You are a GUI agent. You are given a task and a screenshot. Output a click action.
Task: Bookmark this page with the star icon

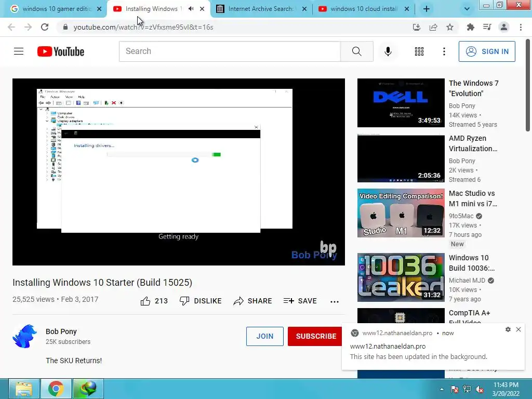[x=450, y=27]
